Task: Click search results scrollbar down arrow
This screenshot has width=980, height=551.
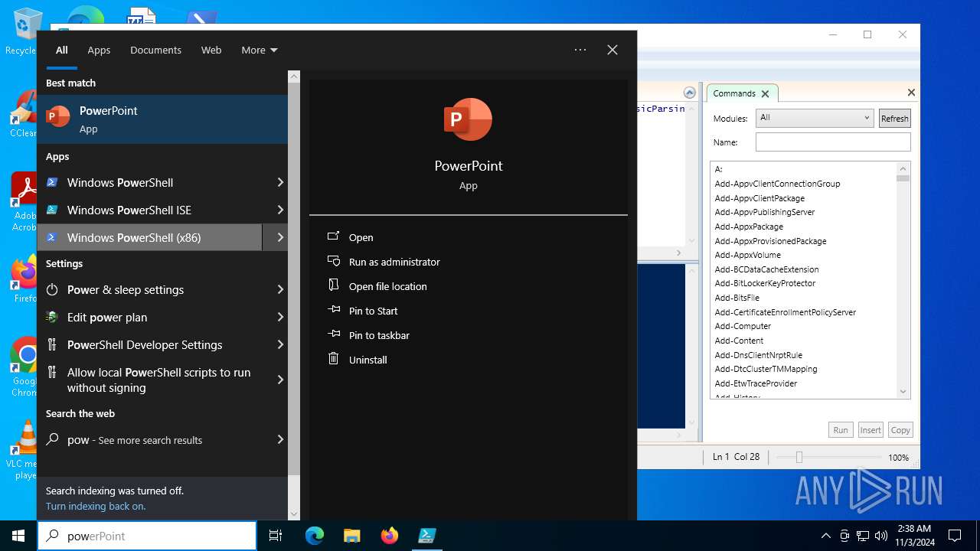Action: (294, 514)
